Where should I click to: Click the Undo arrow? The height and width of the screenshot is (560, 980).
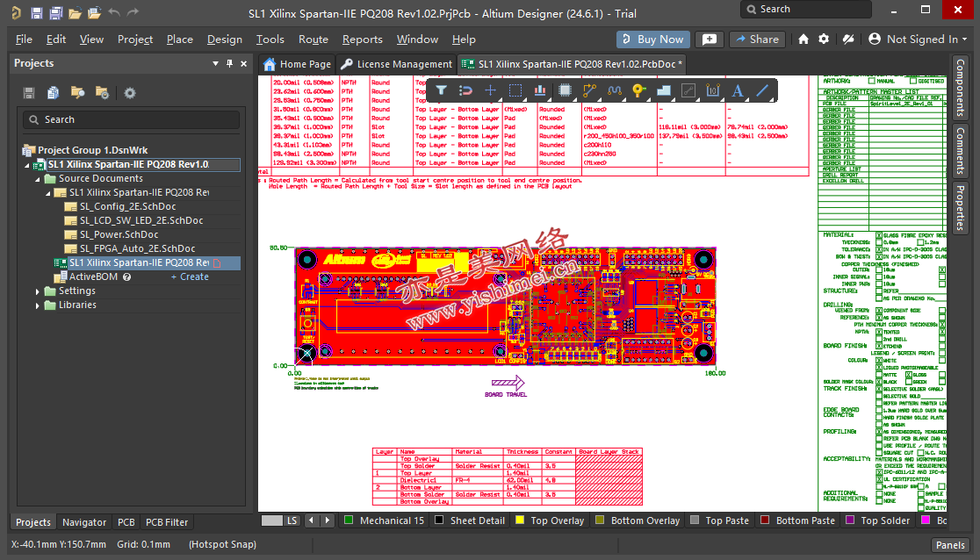pos(114,12)
